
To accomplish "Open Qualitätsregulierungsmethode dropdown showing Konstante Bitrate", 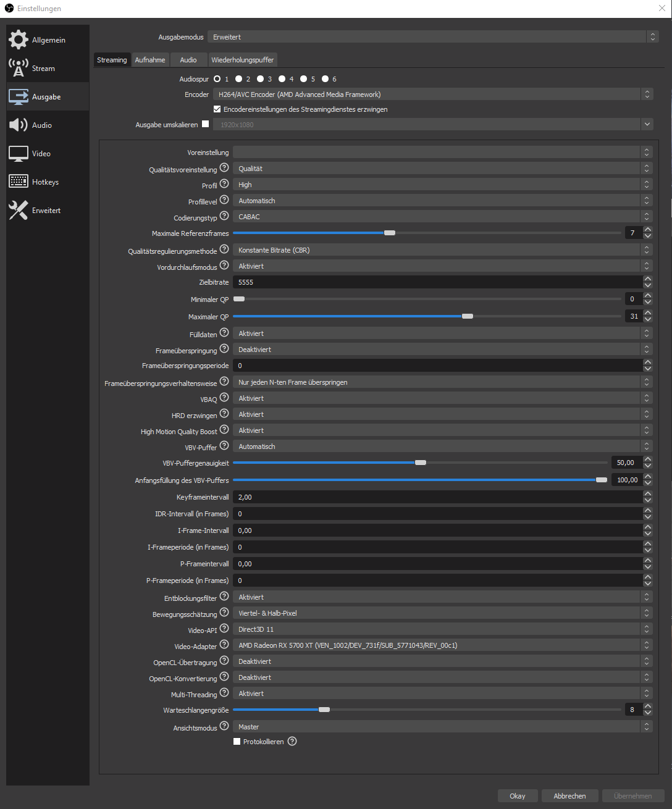I will pyautogui.click(x=442, y=249).
